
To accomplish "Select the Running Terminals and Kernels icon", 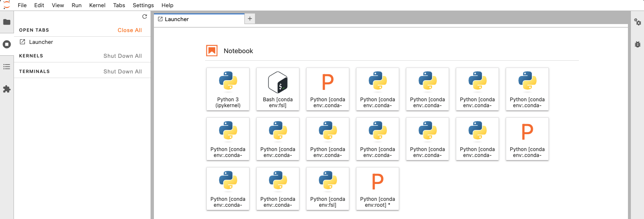I will pos(7,44).
